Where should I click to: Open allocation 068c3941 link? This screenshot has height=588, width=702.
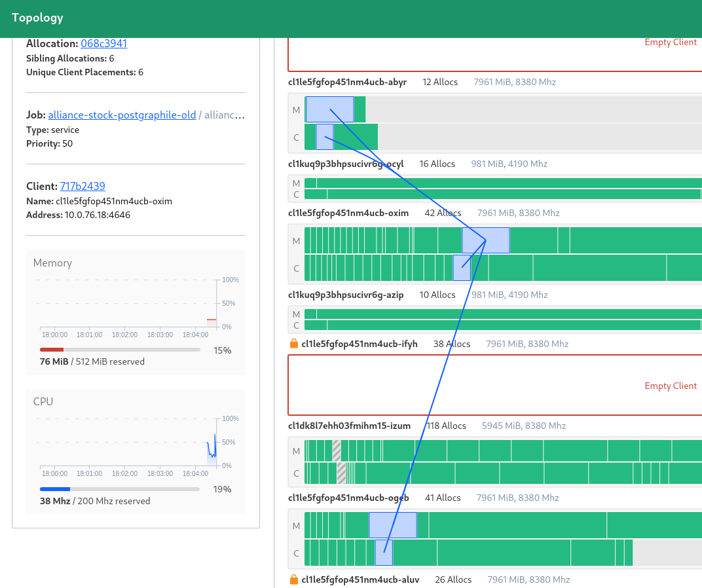(x=104, y=43)
